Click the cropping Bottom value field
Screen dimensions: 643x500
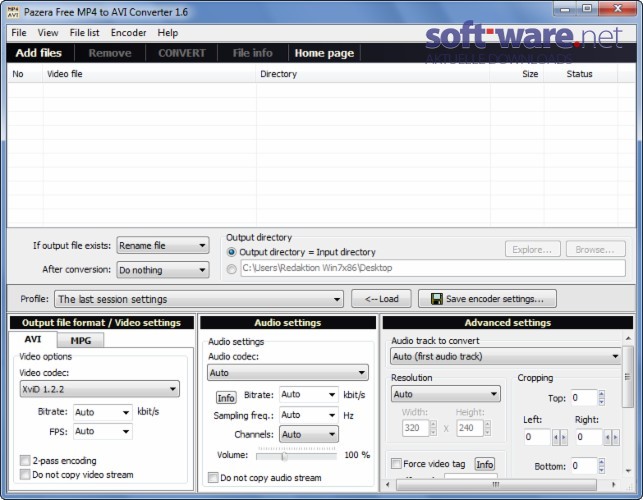(x=584, y=466)
